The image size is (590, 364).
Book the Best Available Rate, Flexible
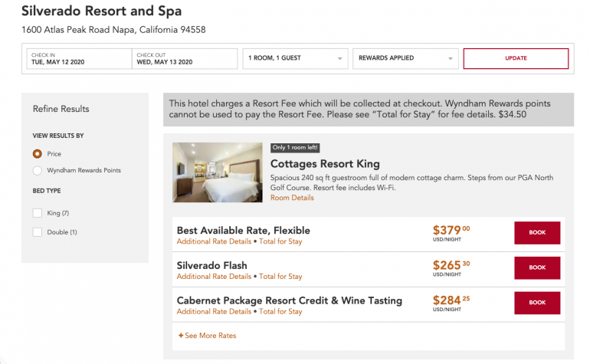click(537, 233)
